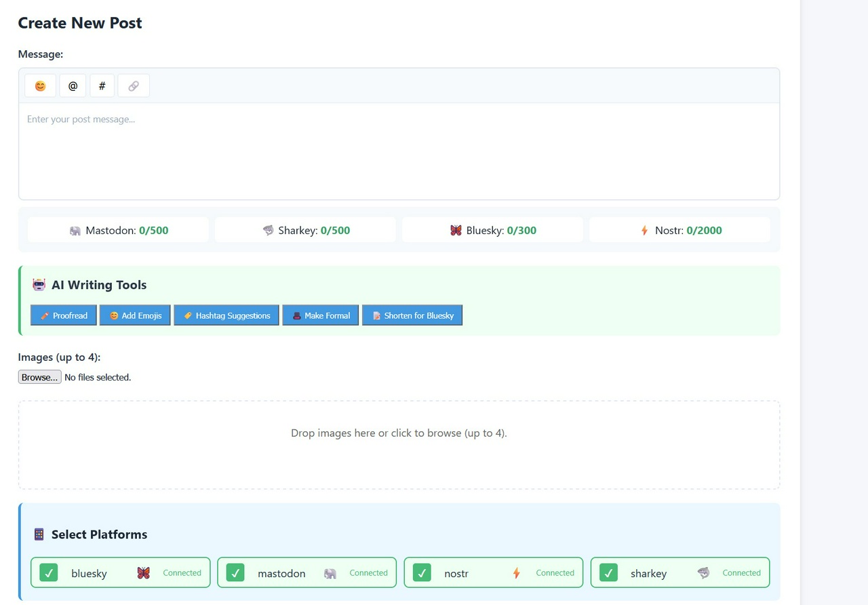Focus the post message text area
The image size is (868, 605).
tap(399, 151)
